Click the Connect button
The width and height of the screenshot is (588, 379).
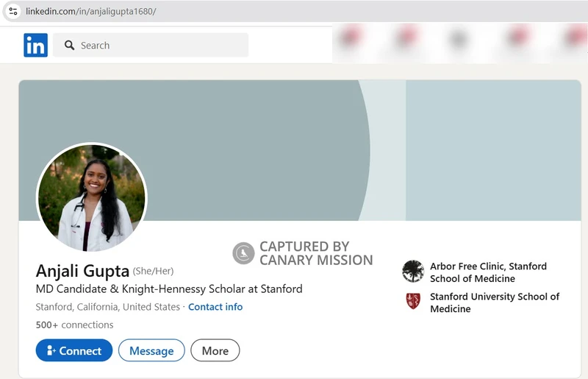click(74, 350)
